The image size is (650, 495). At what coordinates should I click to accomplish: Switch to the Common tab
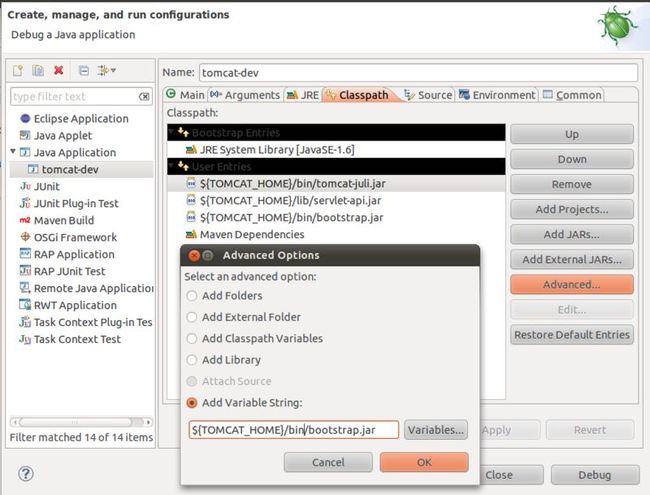pyautogui.click(x=572, y=95)
